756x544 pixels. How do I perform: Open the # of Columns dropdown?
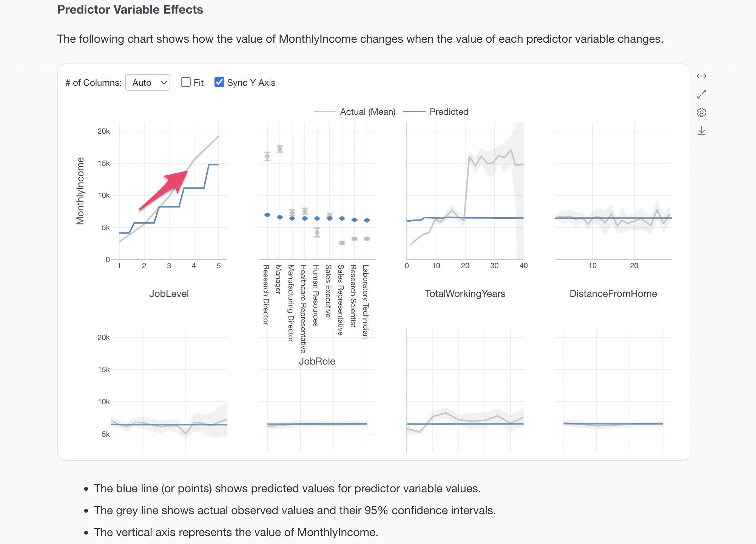[x=147, y=82]
